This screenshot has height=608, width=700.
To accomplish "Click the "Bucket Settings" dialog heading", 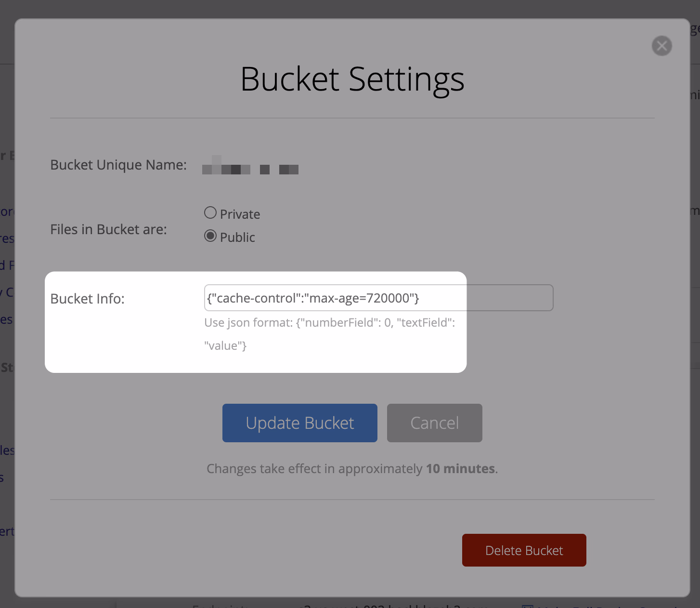I will click(x=352, y=79).
